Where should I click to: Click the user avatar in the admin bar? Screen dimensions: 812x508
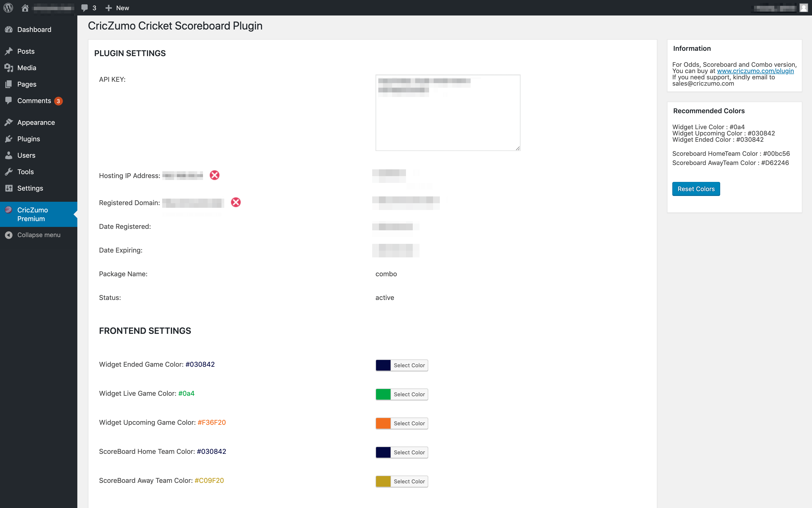point(803,8)
